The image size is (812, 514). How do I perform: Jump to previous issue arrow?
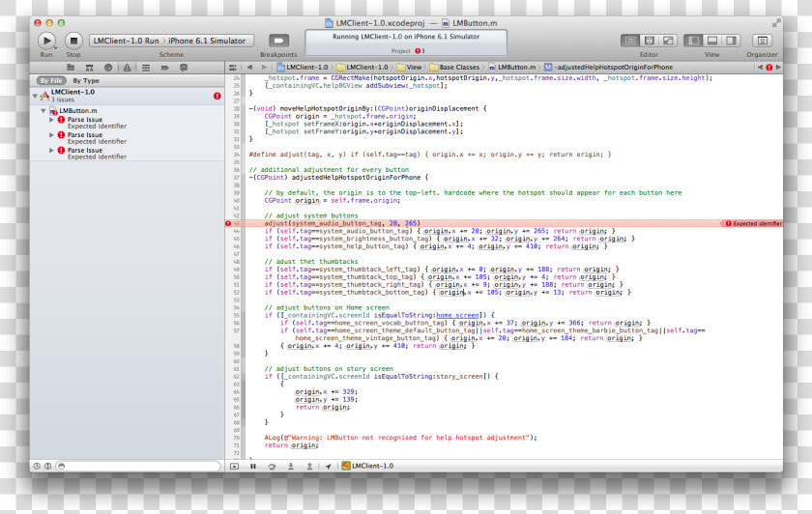[760, 68]
